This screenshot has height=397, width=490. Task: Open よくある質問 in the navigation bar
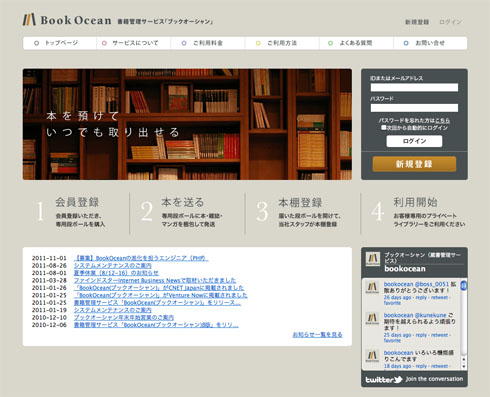click(356, 43)
